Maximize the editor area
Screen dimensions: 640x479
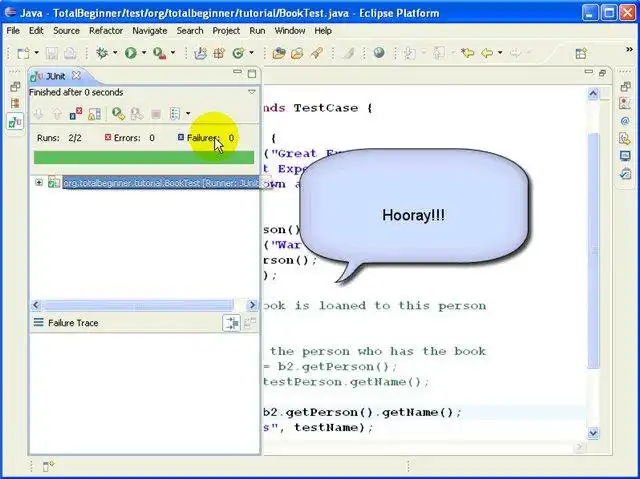tap(602, 73)
